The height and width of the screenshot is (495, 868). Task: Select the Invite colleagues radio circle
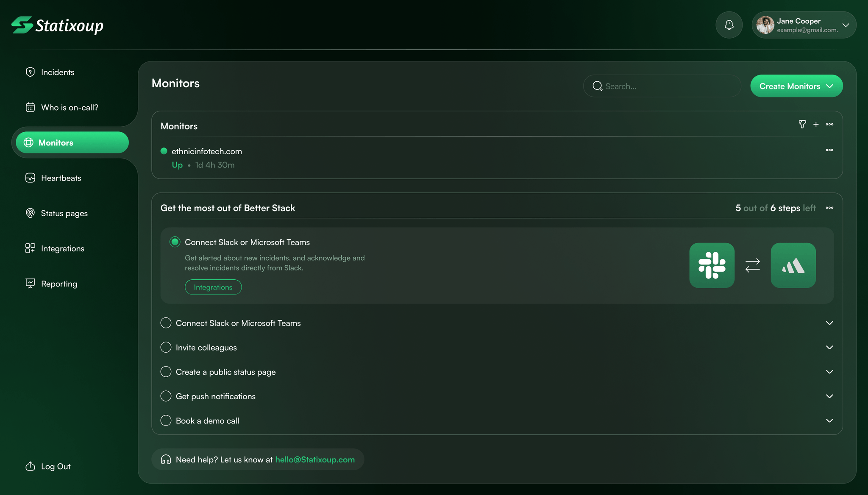click(166, 348)
